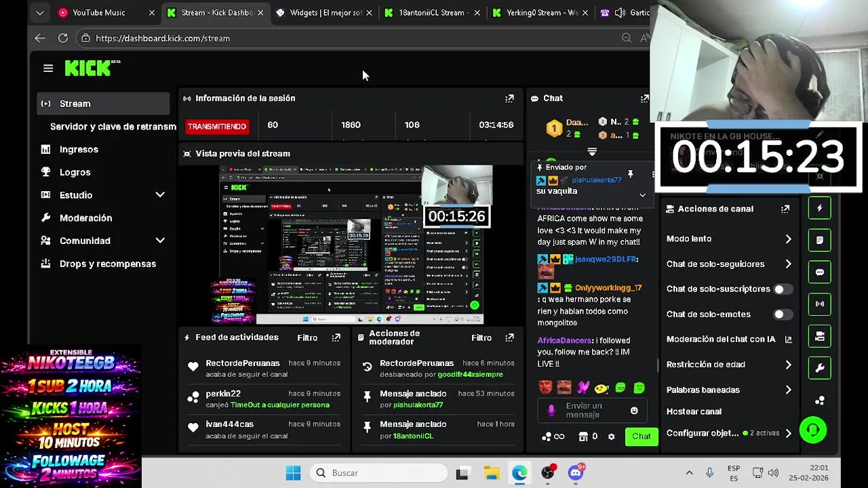The width and height of the screenshot is (868, 488).
Task: Toggle Chat de solo-suscriptores switch
Action: tap(783, 289)
